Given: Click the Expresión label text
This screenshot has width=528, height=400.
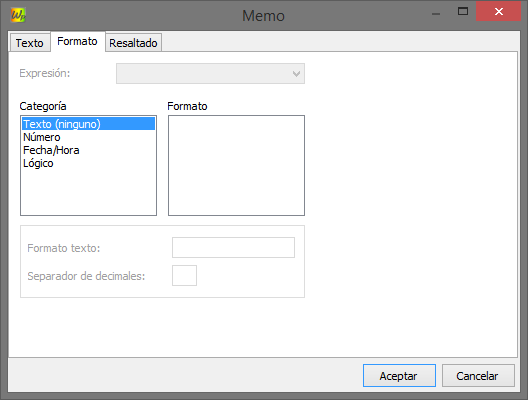Looking at the screenshot, I should tap(45, 73).
